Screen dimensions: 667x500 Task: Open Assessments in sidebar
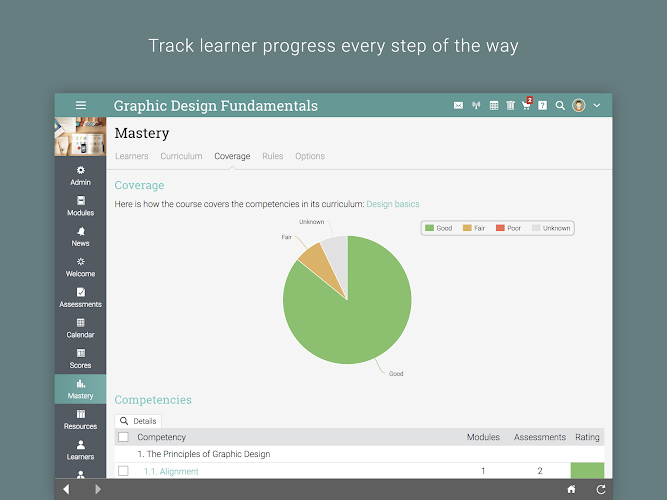(80, 297)
